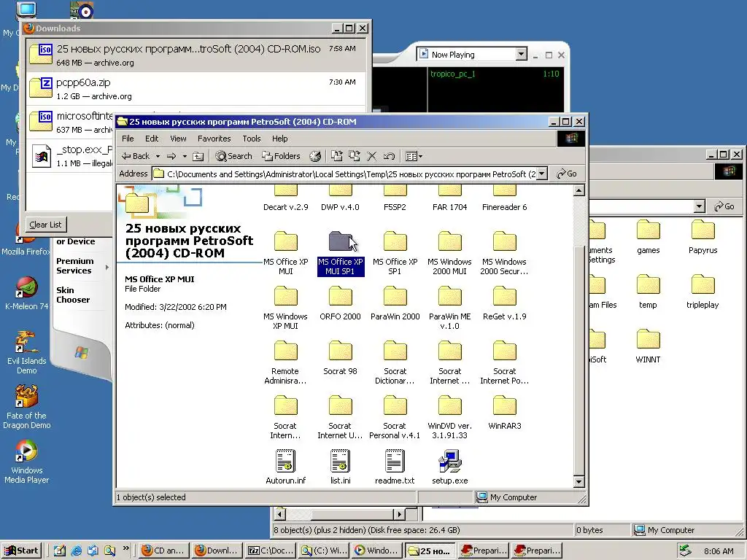The width and height of the screenshot is (747, 560).
Task: Expand the Address bar dropdown list
Action: click(x=542, y=174)
